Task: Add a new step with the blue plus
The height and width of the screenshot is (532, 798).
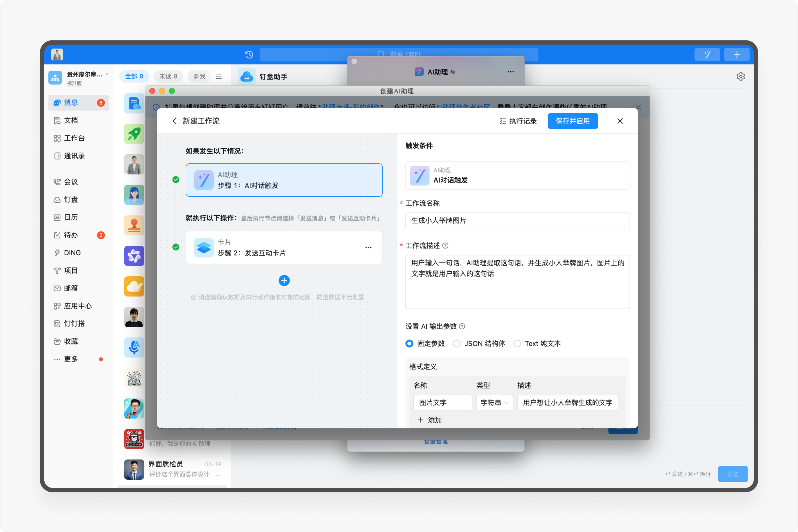Action: pos(284,281)
